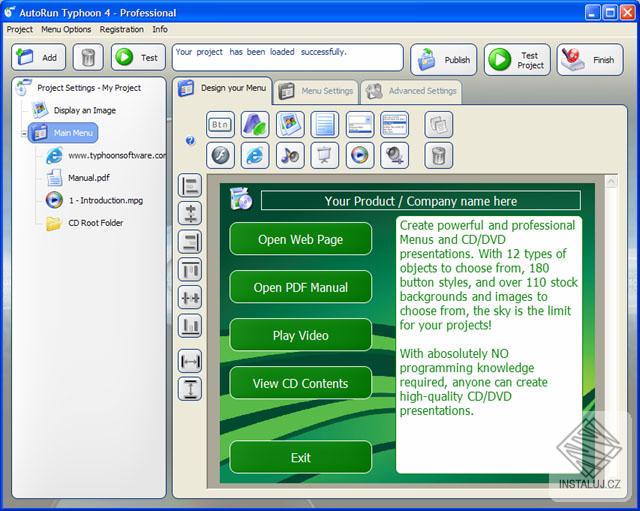Add a Btn button object
640x511 pixels.
click(x=220, y=124)
